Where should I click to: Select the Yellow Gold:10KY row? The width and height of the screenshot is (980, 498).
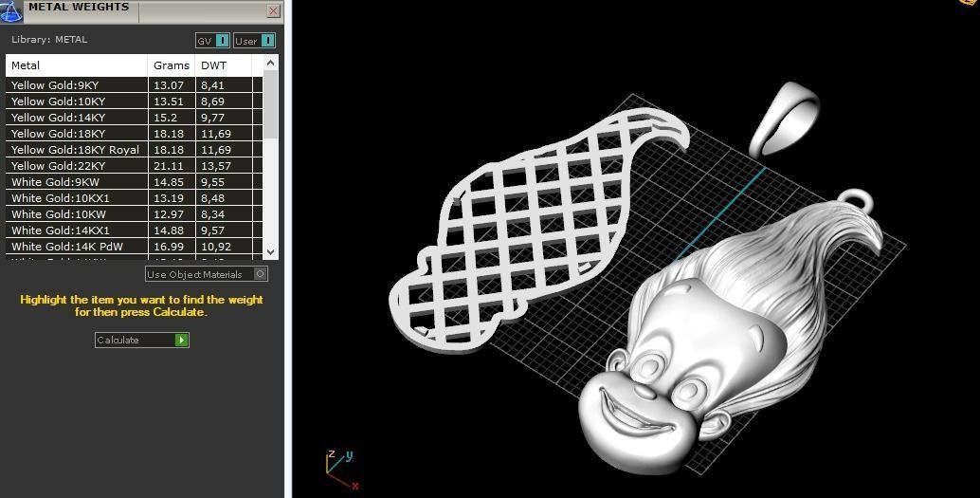[134, 101]
